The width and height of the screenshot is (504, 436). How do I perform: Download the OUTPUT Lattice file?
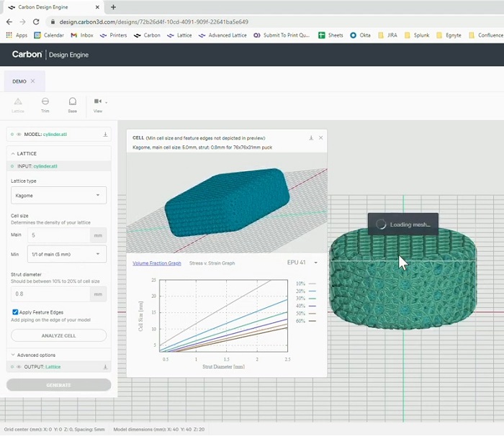(x=105, y=368)
